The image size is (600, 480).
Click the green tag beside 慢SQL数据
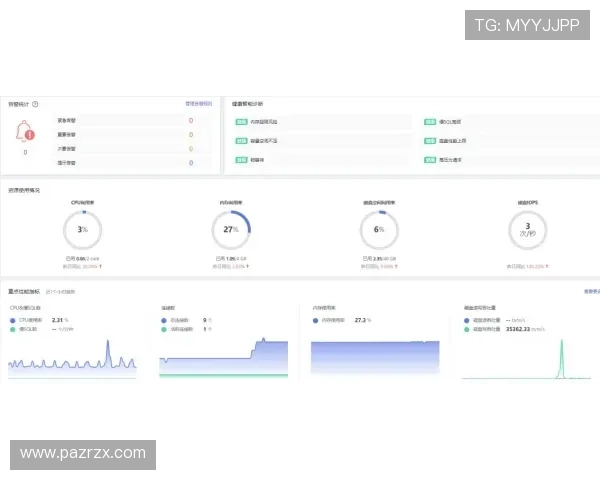click(430, 122)
